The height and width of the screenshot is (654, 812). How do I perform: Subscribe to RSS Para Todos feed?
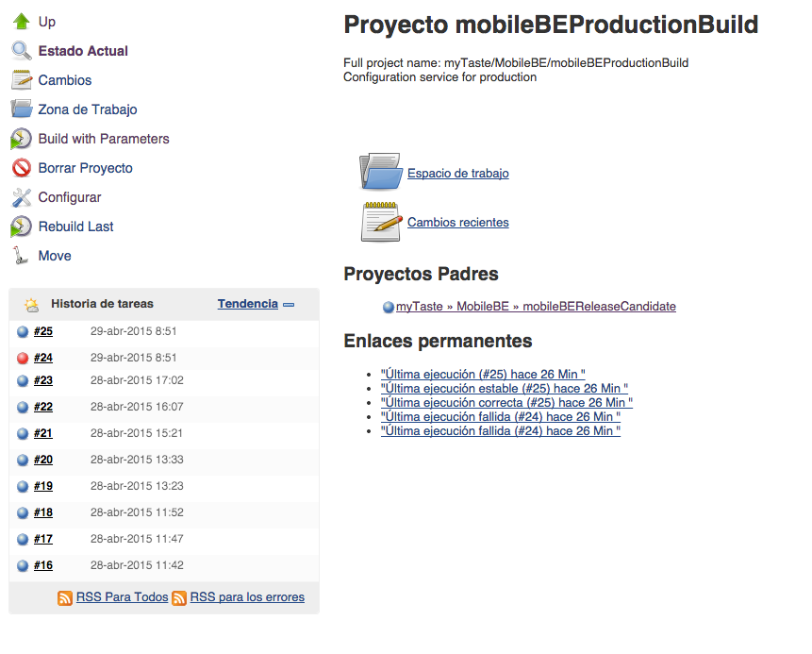122,597
